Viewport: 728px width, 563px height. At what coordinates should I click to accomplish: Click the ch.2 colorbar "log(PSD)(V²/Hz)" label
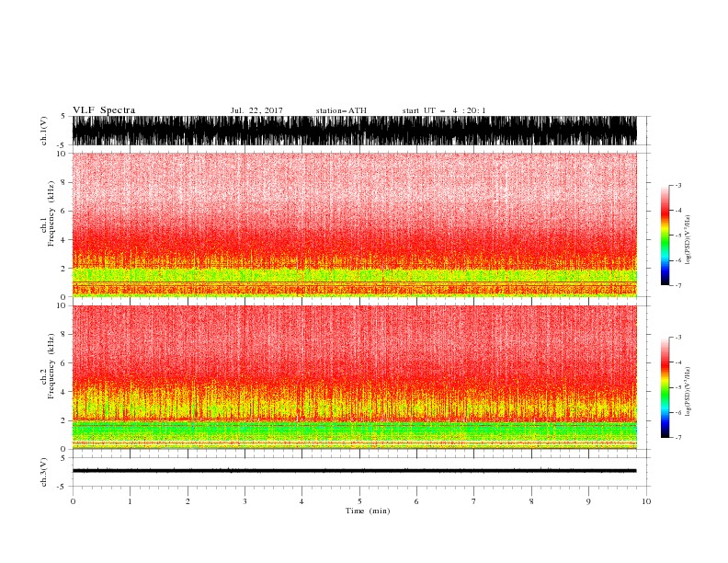688,392
